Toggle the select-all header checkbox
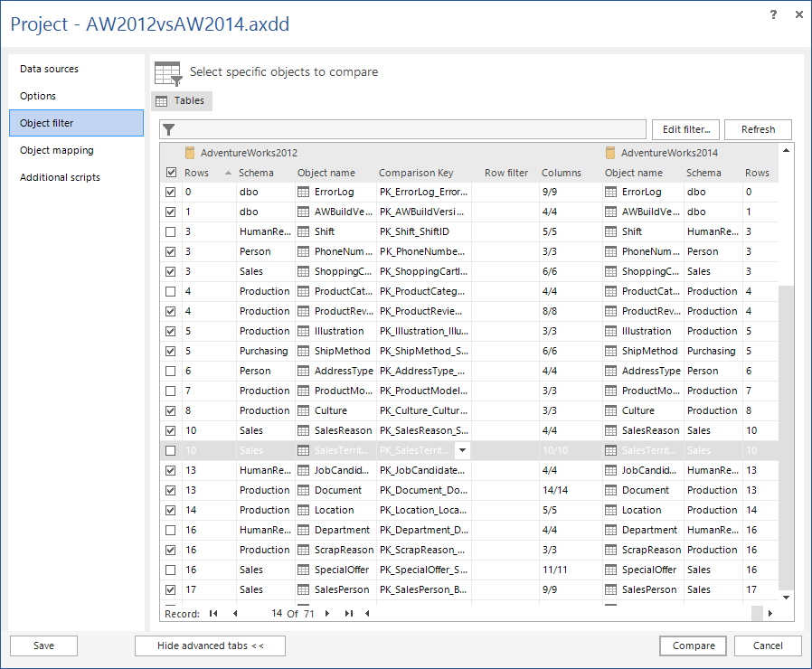The image size is (812, 669). point(171,173)
